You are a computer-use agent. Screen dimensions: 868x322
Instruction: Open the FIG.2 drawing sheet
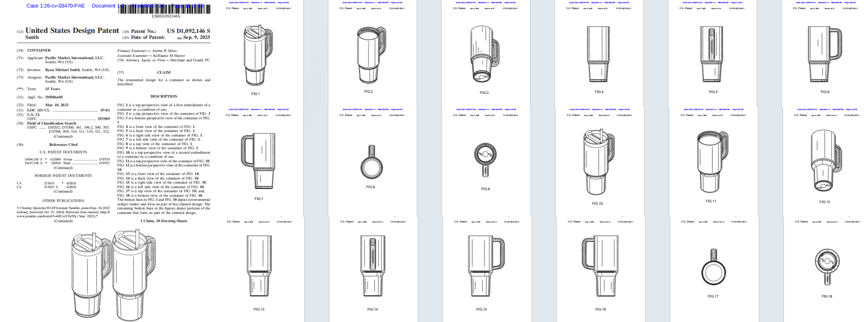pos(373,53)
